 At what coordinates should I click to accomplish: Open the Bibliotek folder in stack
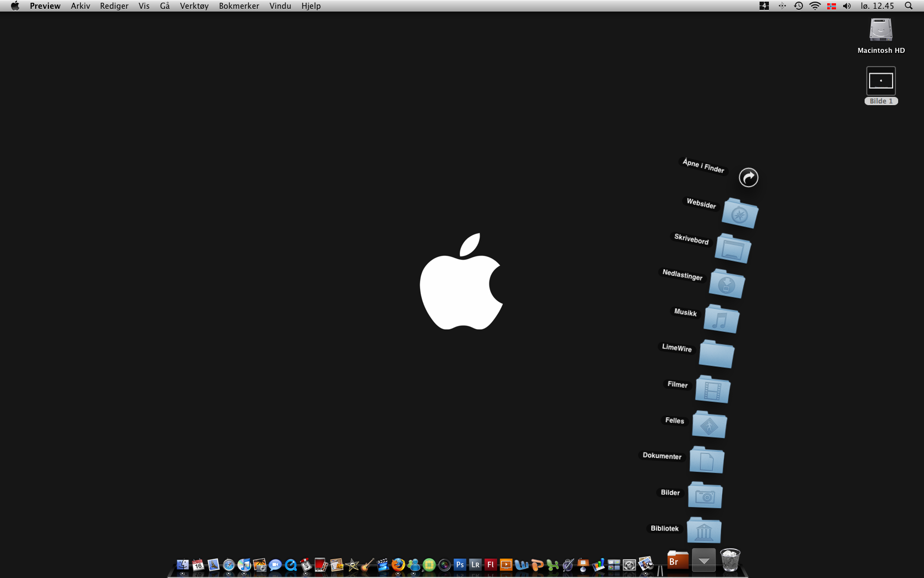click(704, 530)
